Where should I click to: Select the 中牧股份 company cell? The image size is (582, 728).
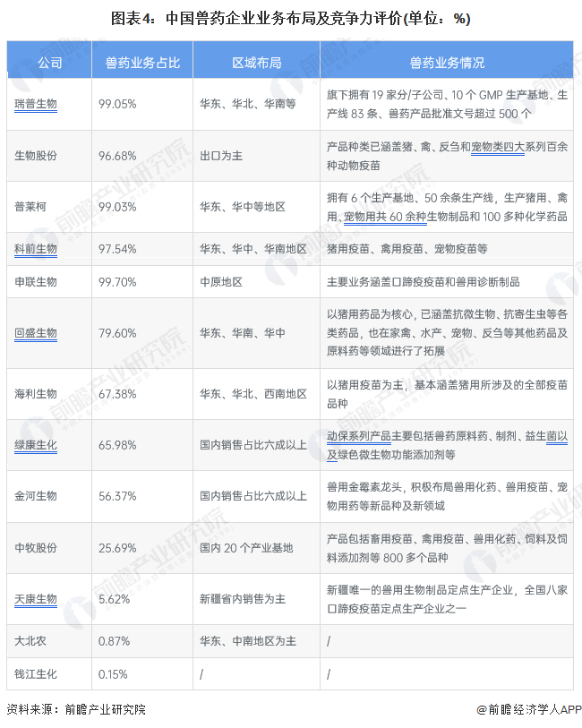pos(36,546)
